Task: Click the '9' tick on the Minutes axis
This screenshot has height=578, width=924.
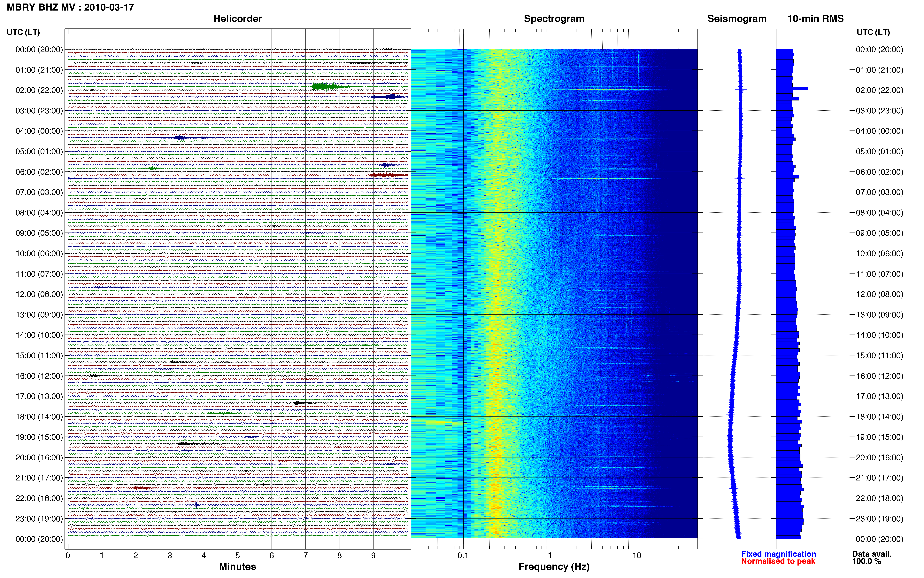Action: coord(373,555)
